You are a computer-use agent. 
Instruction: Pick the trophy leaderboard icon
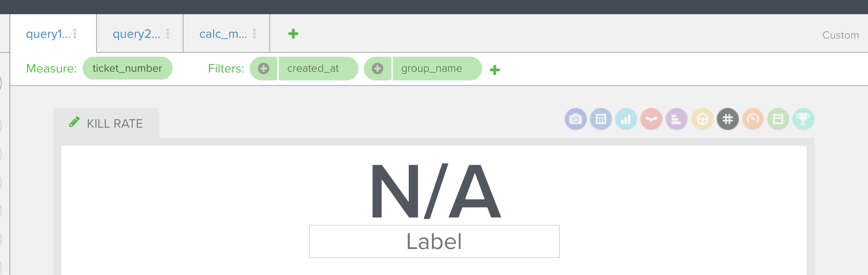[803, 119]
